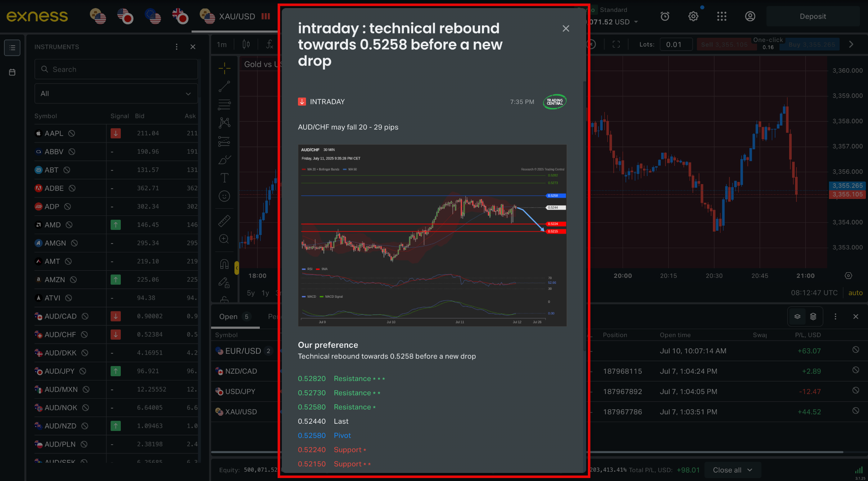Open the candlestick chart type selector
This screenshot has height=481, width=868.
tap(246, 44)
